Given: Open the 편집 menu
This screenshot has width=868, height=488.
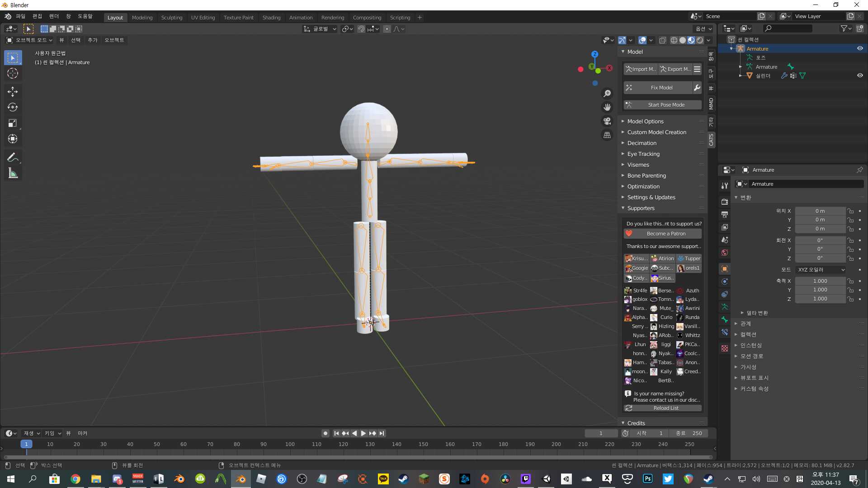Looking at the screenshot, I should pos(37,16).
